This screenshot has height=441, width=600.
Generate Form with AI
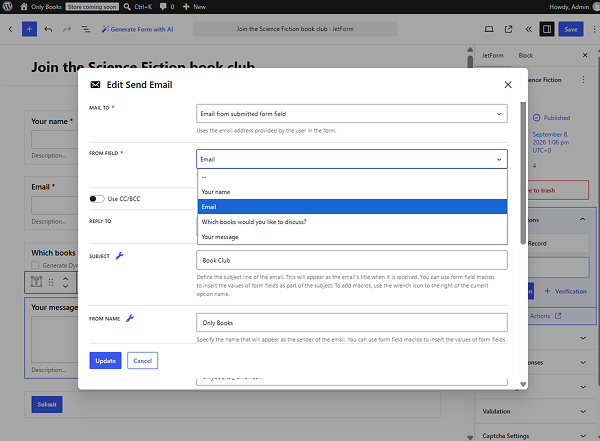pyautogui.click(x=137, y=29)
